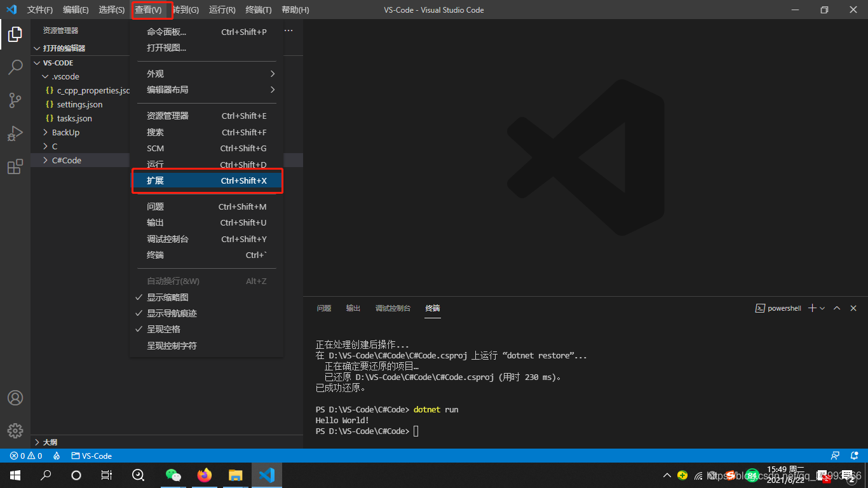Open the taskbar search magnifier
The height and width of the screenshot is (488, 868).
(46, 475)
